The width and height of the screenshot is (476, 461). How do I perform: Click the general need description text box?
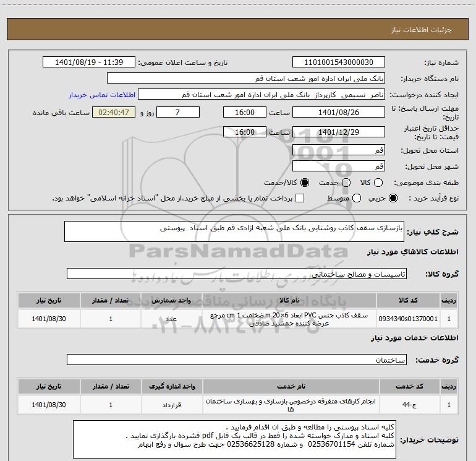coord(234,231)
